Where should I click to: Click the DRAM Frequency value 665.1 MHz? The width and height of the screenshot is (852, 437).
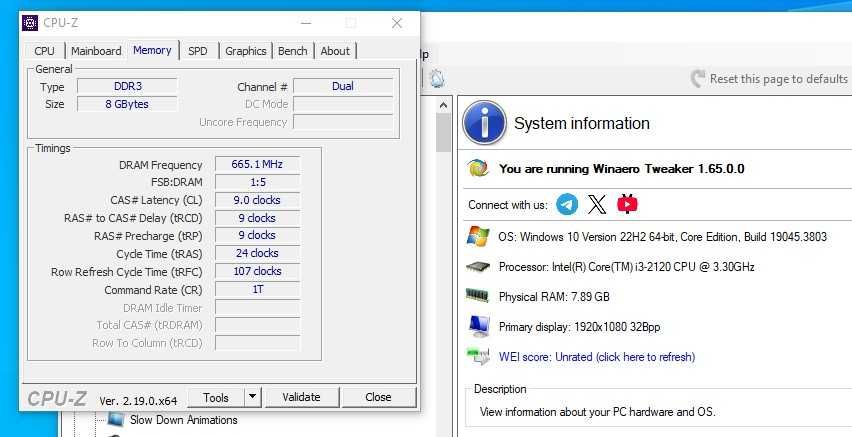tap(258, 164)
